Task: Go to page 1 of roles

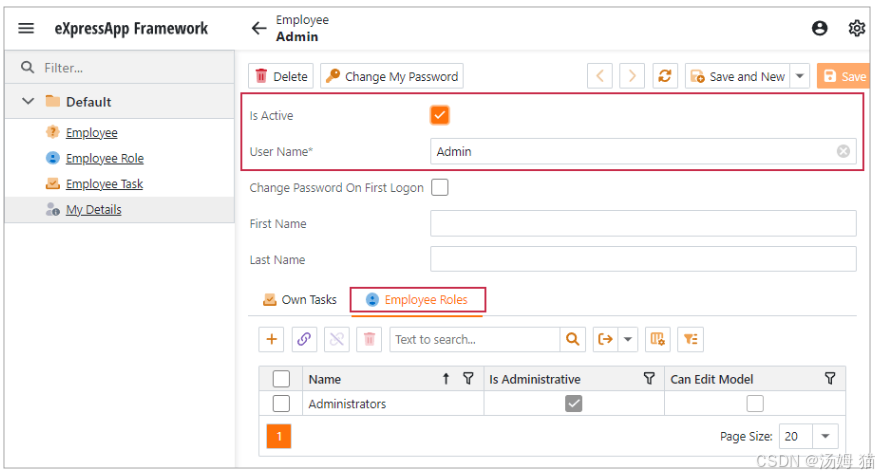Action: 279,436
